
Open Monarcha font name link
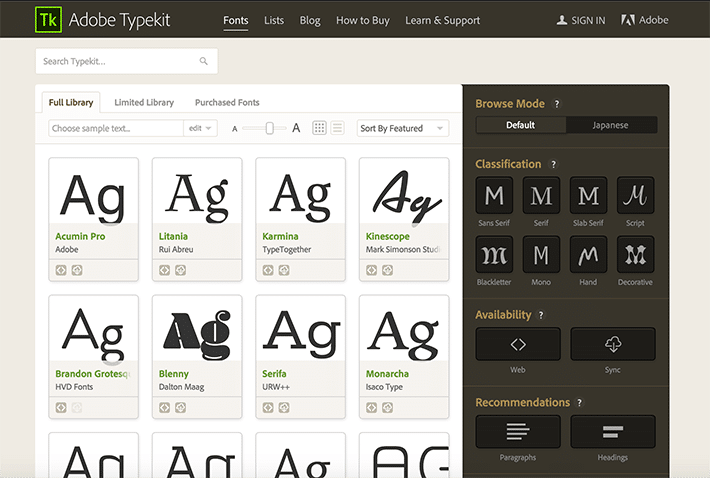(387, 374)
